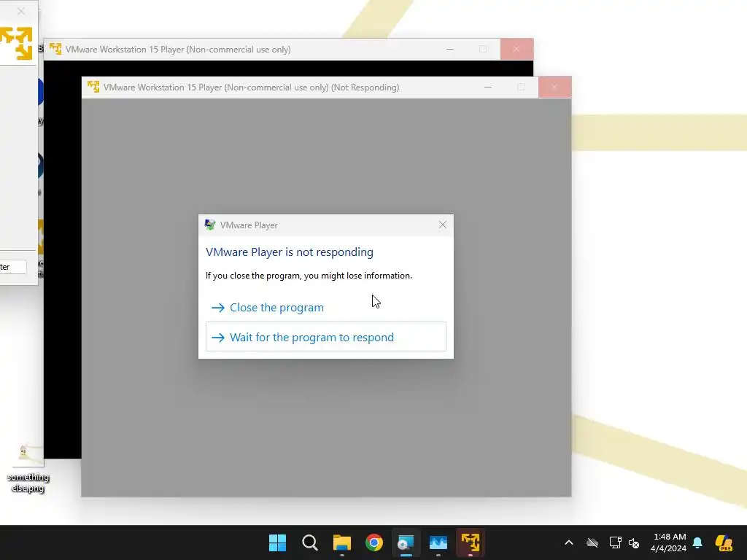Click 'If you close the program' warning text

[x=309, y=276]
